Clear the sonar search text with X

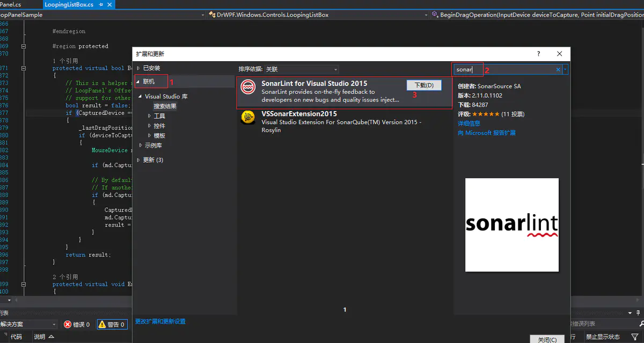(558, 70)
